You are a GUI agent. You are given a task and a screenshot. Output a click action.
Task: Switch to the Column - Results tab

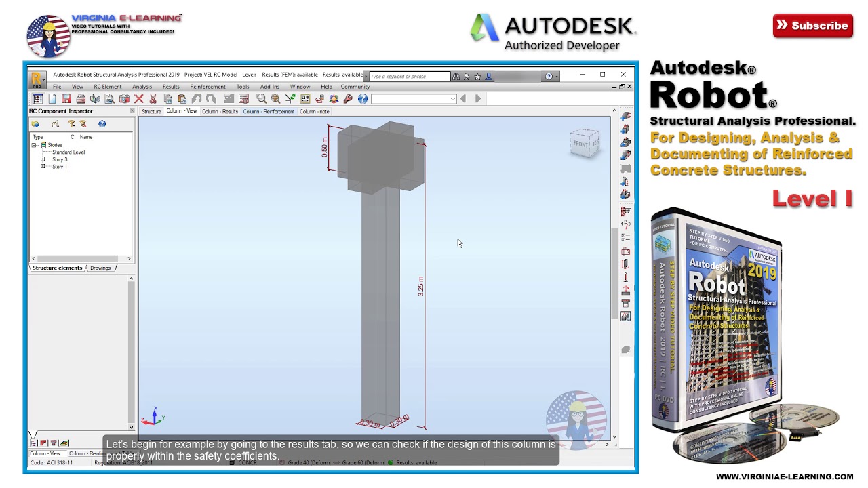point(220,111)
